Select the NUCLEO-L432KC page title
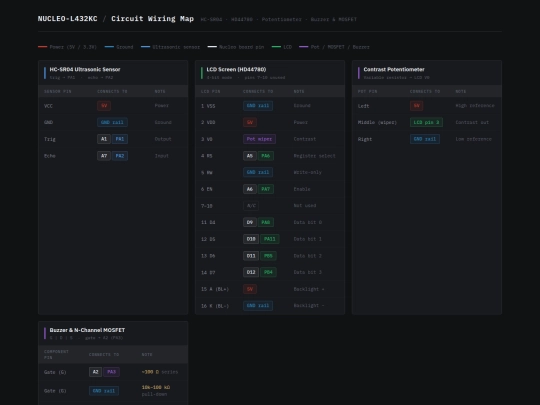540x405 pixels. point(68,19)
